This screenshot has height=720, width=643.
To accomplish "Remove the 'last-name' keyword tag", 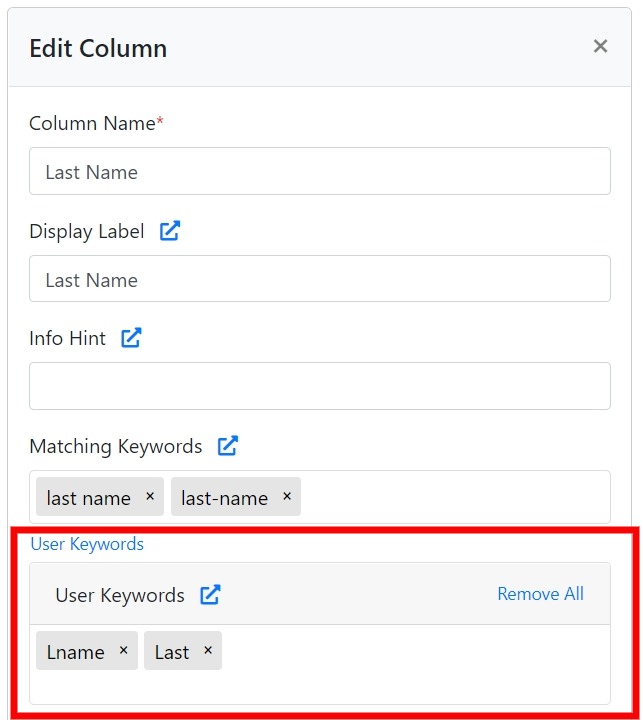I will [287, 496].
